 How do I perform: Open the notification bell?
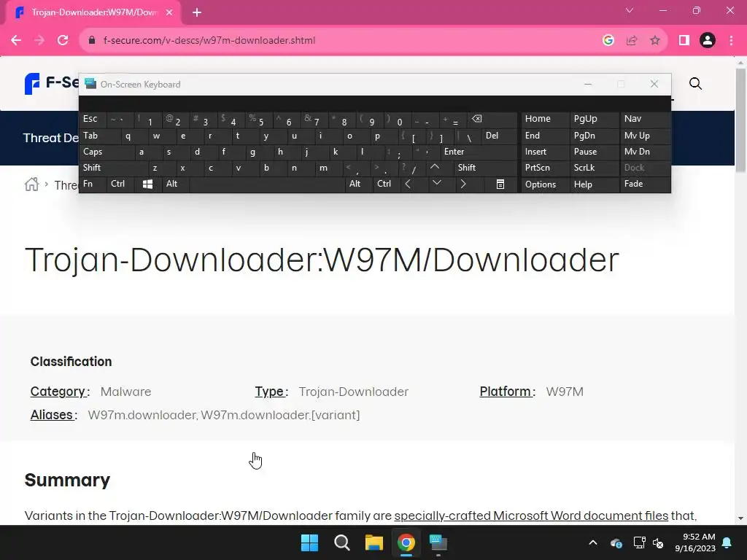click(727, 542)
